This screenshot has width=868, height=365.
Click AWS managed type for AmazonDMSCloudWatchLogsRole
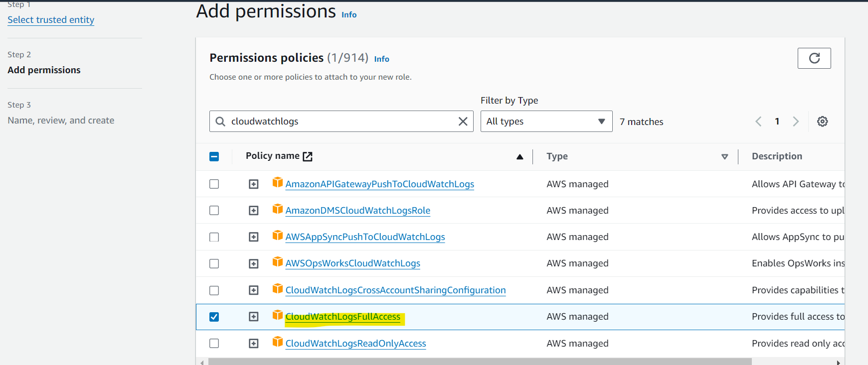pos(578,211)
